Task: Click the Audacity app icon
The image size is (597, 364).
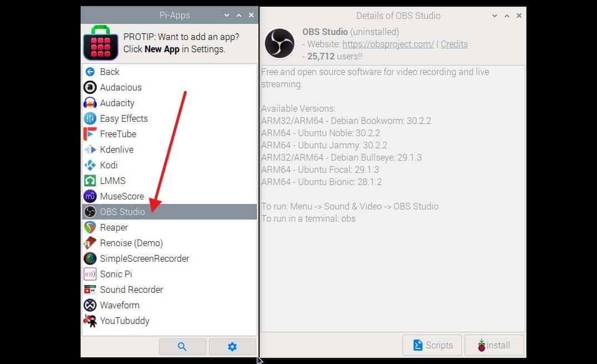Action: click(x=90, y=103)
